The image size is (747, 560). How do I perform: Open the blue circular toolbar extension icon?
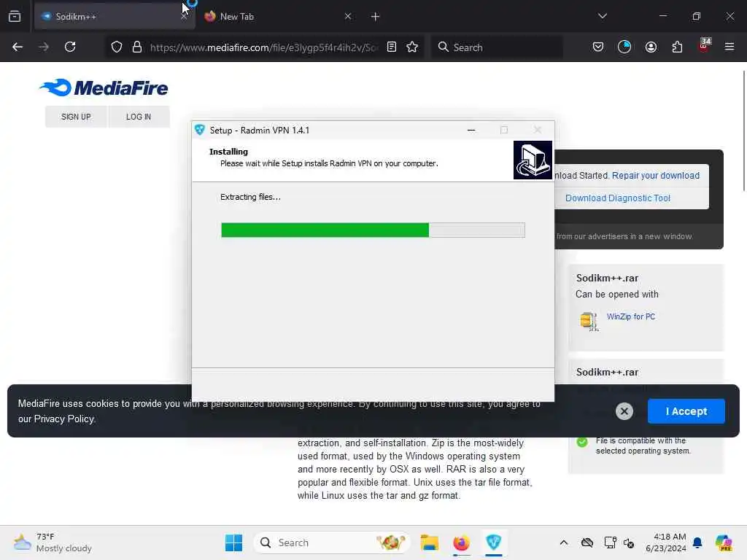tap(624, 47)
